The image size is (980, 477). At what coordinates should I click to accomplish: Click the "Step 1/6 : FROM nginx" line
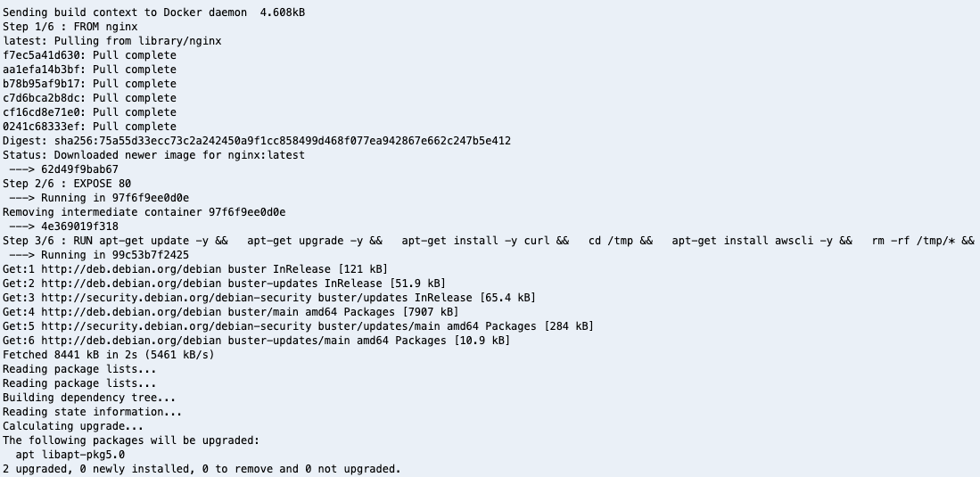tap(70, 26)
